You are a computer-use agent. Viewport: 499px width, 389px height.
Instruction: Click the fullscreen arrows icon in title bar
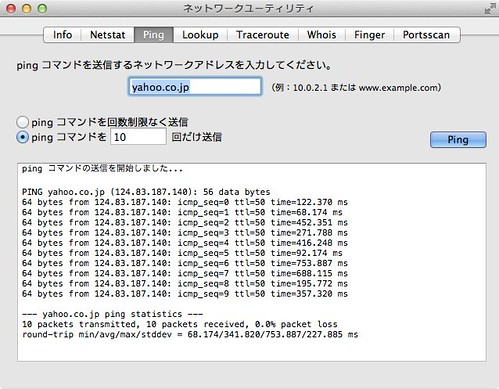pyautogui.click(x=490, y=8)
